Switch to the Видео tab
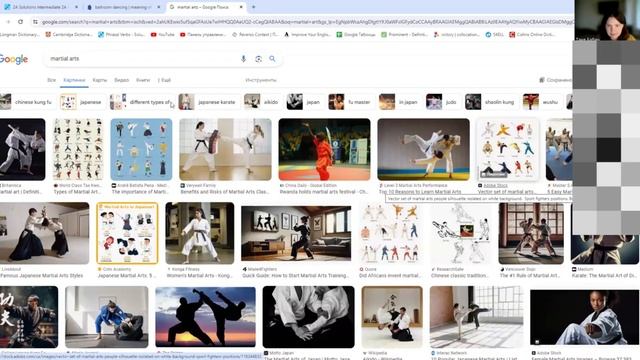This screenshot has height=360, width=640. point(121,80)
